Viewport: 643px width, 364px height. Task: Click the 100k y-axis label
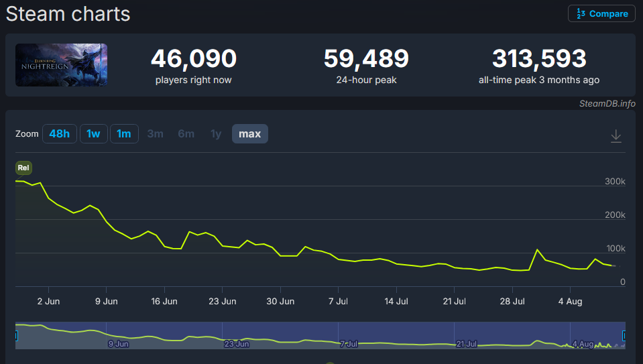pyautogui.click(x=616, y=249)
